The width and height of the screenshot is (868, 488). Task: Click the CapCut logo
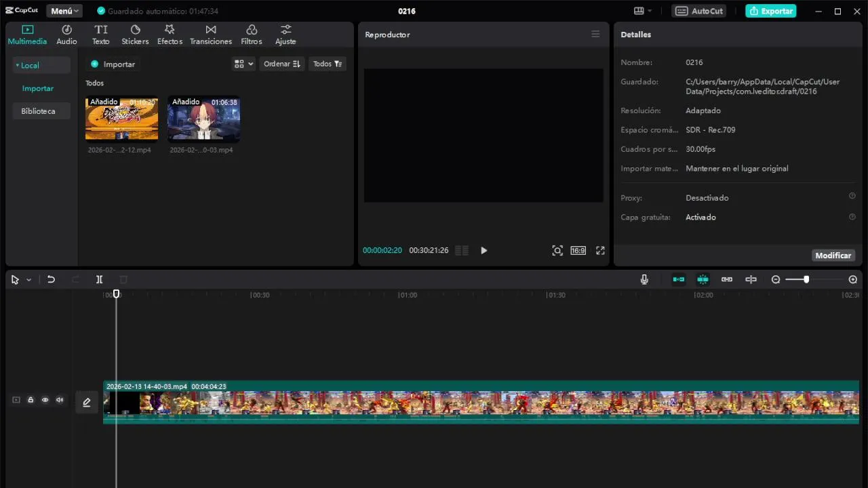click(x=22, y=11)
